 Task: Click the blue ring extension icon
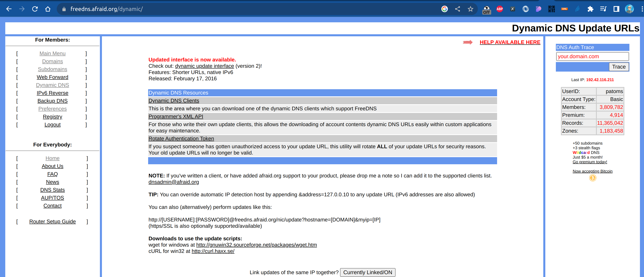(x=525, y=9)
